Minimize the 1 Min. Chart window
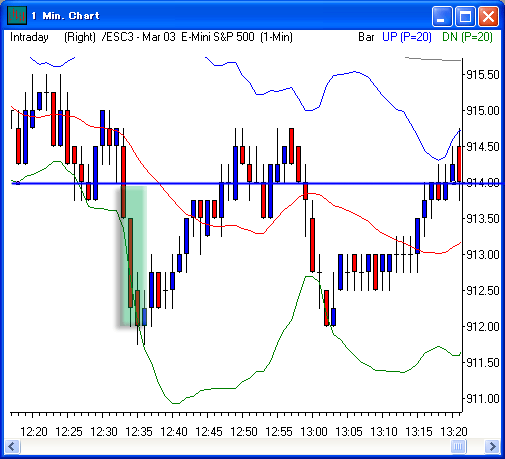The width and height of the screenshot is (505, 459). point(442,16)
